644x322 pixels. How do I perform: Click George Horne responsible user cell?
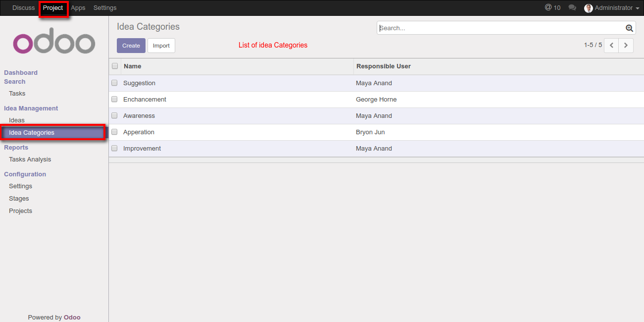point(376,100)
